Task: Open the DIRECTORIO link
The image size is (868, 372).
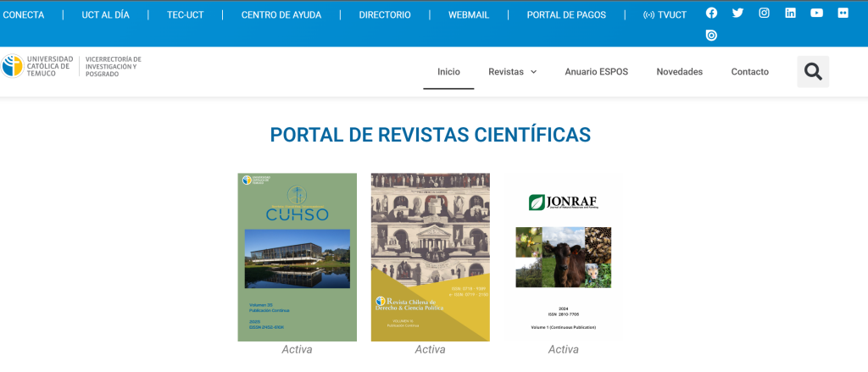Action: tap(385, 15)
